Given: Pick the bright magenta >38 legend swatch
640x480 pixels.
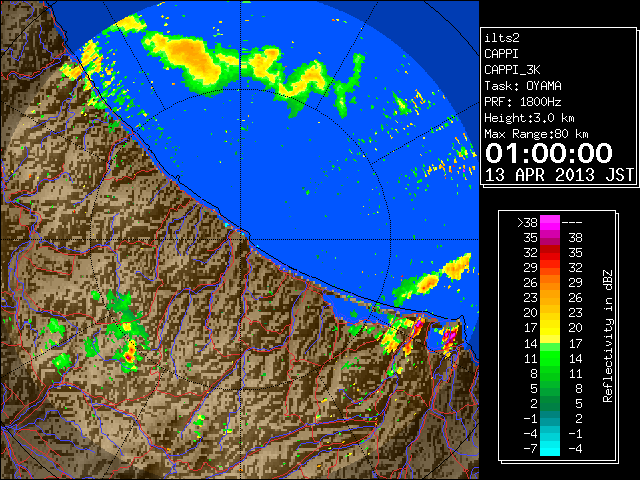Looking at the screenshot, I should [x=550, y=223].
